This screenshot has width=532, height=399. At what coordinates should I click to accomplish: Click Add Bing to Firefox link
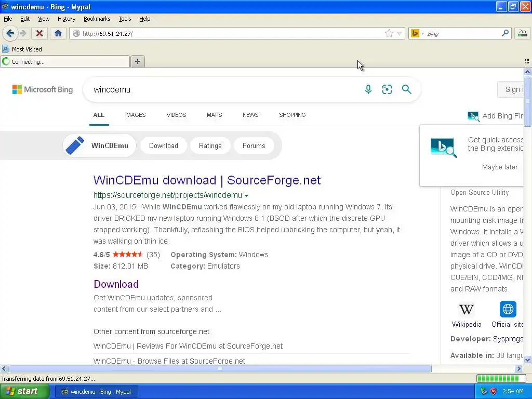496,116
